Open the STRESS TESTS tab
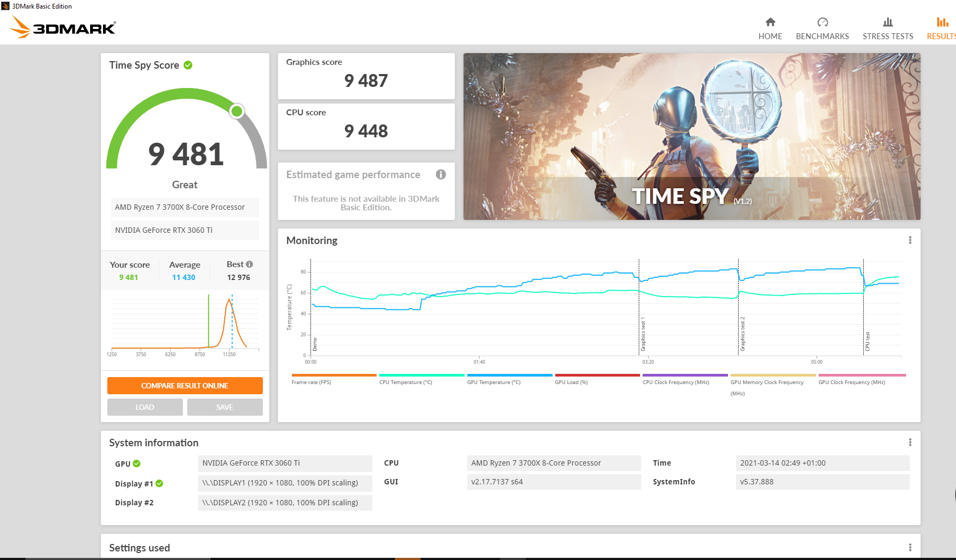Screen dimensions: 956x560 click(888, 36)
